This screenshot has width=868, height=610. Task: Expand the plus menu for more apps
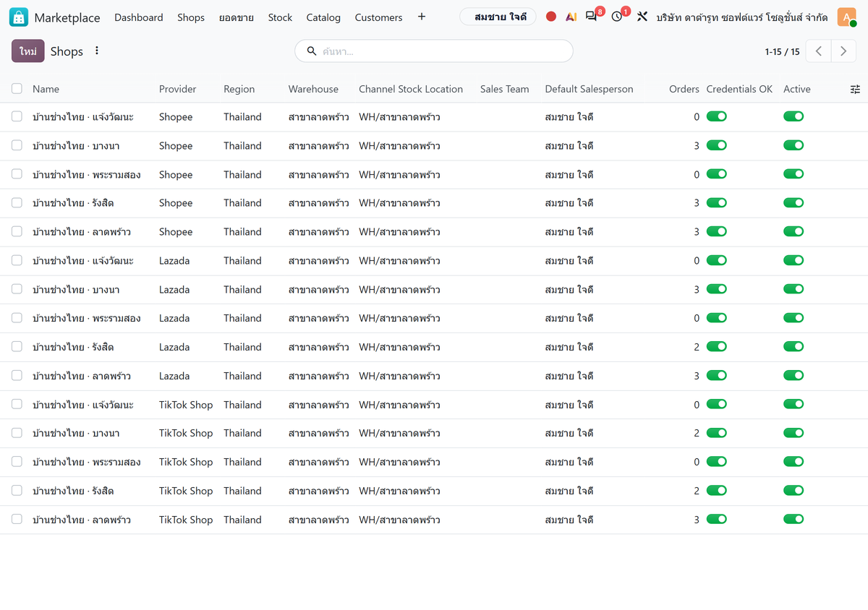(x=422, y=17)
